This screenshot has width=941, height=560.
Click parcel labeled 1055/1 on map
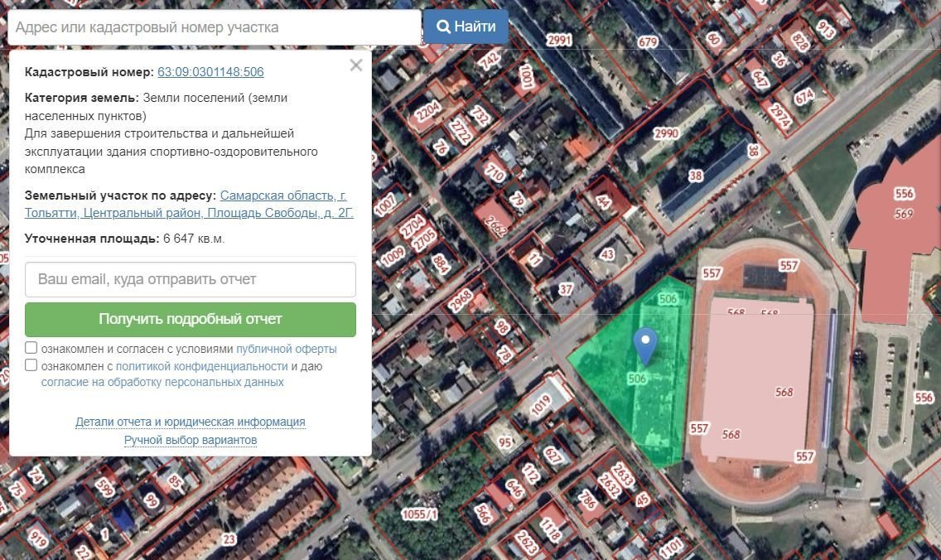418,514
